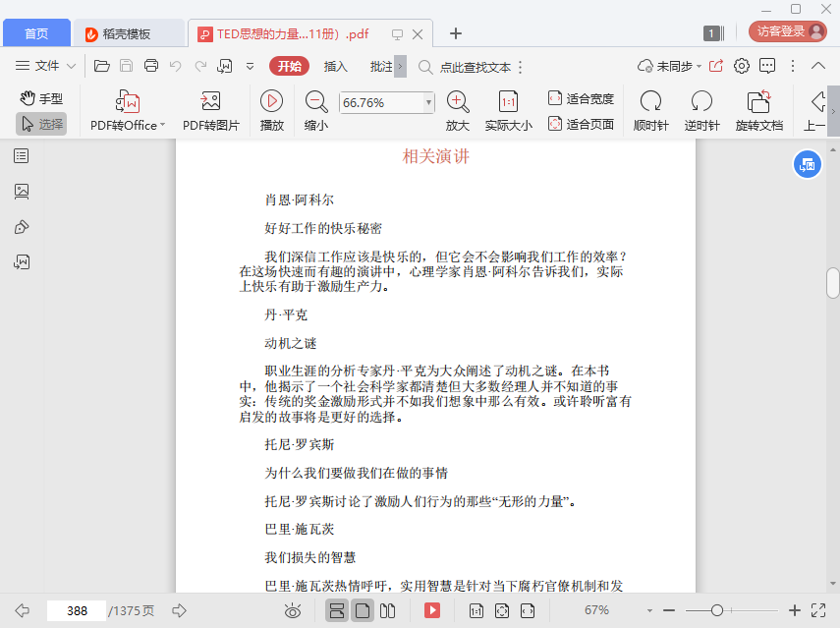Open the settings gear icon
840x628 pixels.
click(x=742, y=66)
